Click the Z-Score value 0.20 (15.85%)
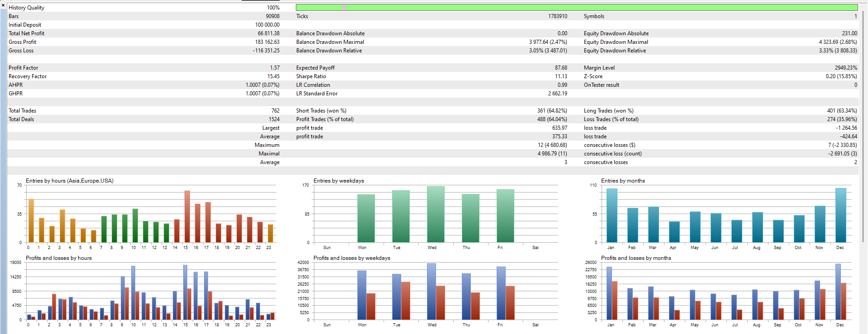The image size is (868, 334). point(841,76)
